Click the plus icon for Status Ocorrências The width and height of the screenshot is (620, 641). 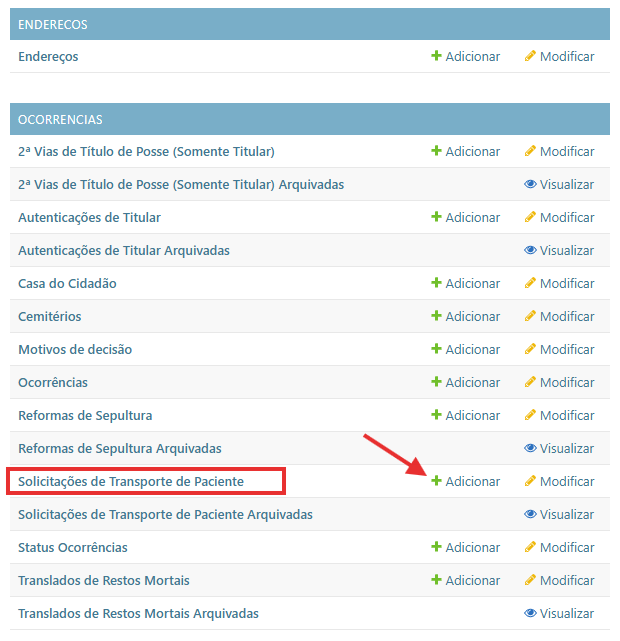pos(436,548)
